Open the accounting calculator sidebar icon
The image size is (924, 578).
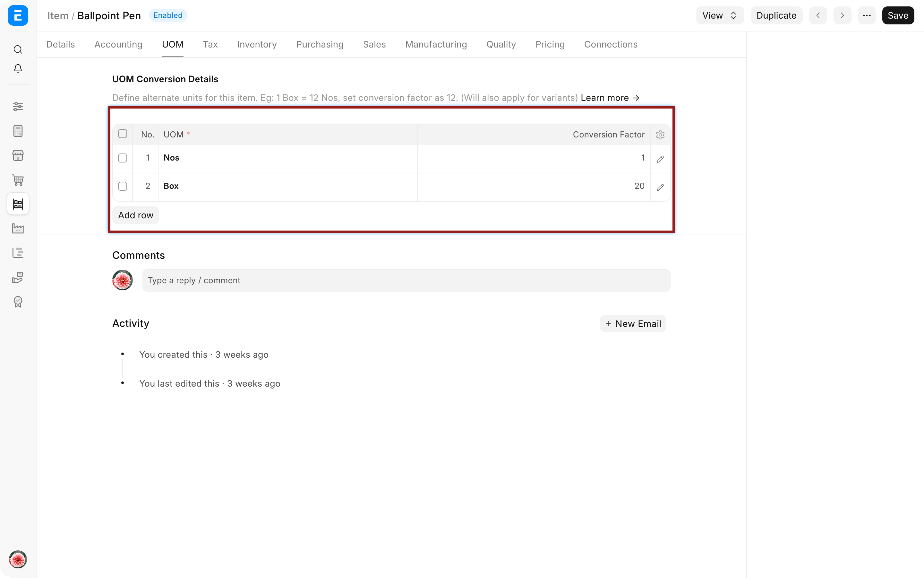[18, 131]
